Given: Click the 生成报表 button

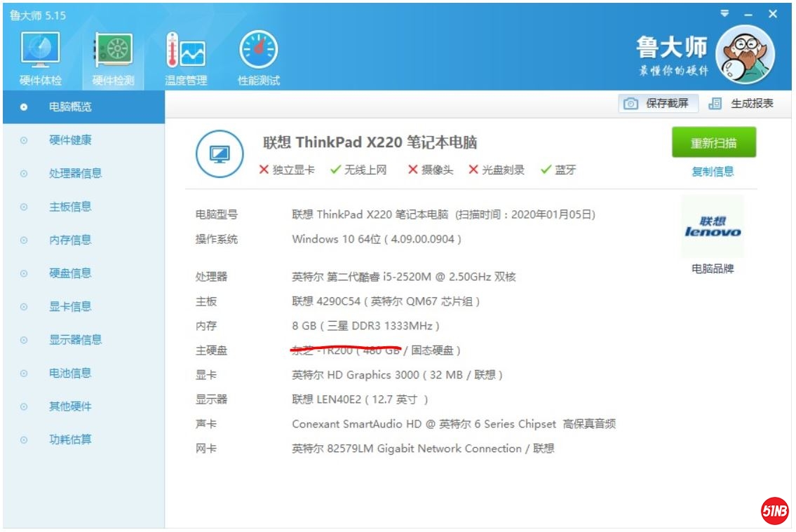Looking at the screenshot, I should pos(741,104).
